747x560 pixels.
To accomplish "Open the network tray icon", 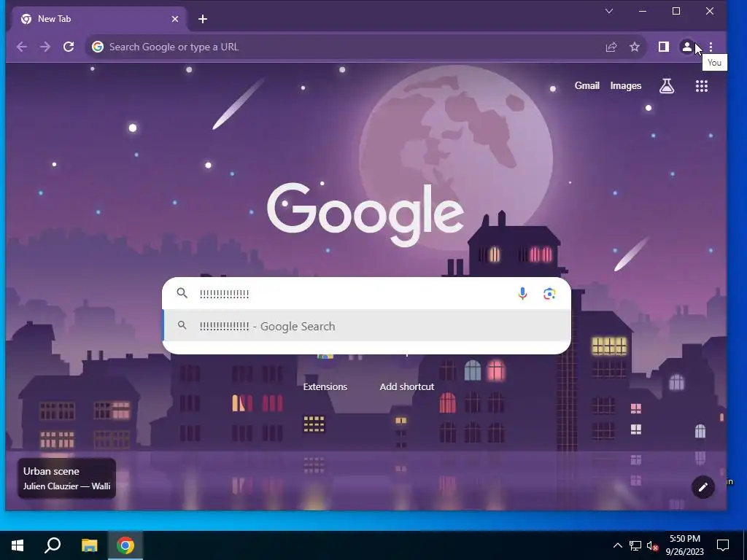I will pyautogui.click(x=635, y=545).
